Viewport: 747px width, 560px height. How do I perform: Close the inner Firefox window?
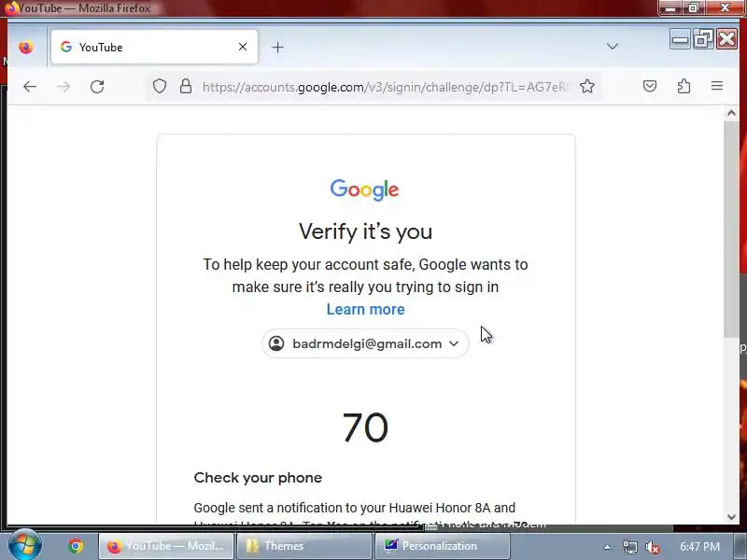(726, 38)
